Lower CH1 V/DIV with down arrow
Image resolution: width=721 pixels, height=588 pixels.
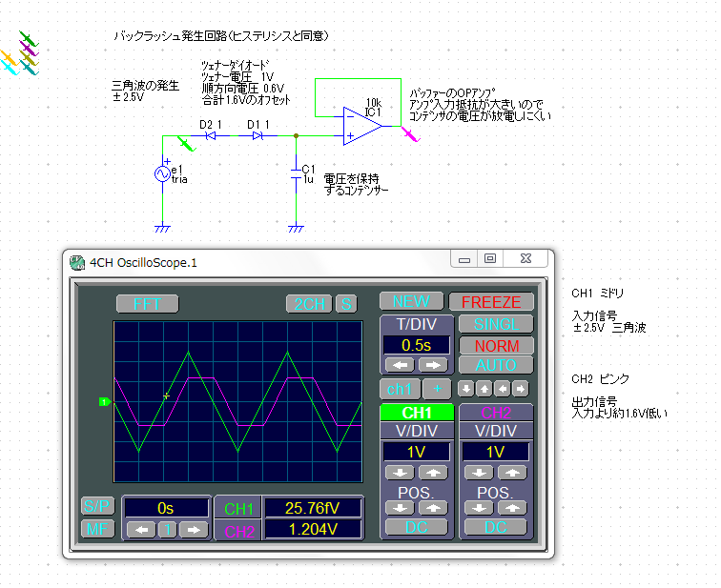click(400, 473)
